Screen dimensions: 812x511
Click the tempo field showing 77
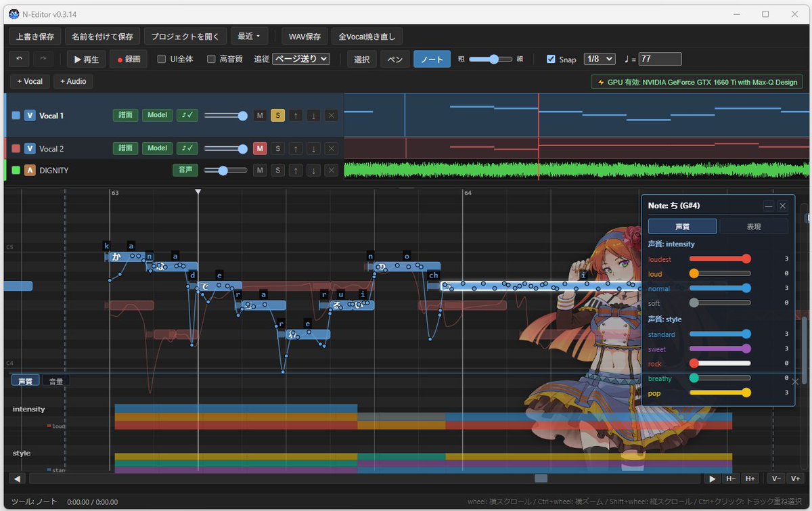[660, 59]
